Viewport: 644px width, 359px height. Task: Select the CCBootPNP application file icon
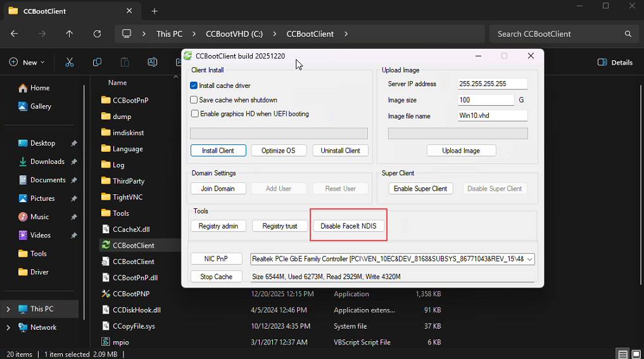[106, 294]
